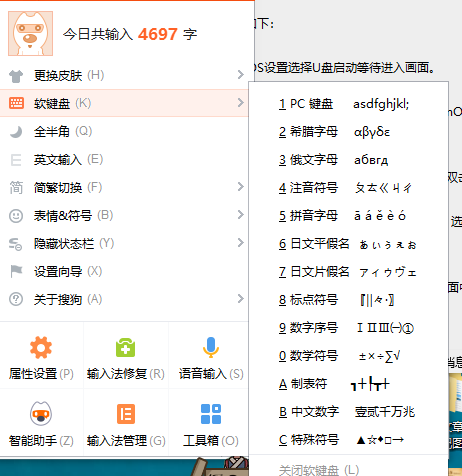Click the 智能助手 dog face icon
This screenshot has height=476, width=462.
(41, 414)
